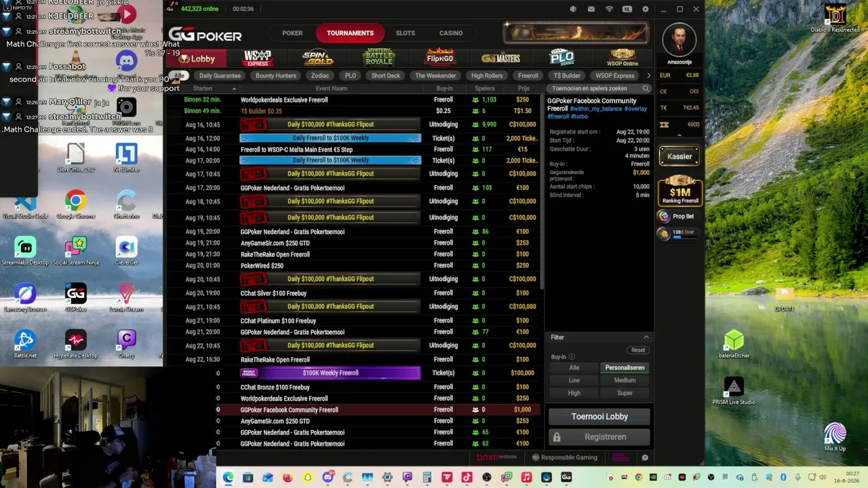Check the Wi-Fi connection status icon
This screenshot has width=868, height=488.
[x=609, y=9]
